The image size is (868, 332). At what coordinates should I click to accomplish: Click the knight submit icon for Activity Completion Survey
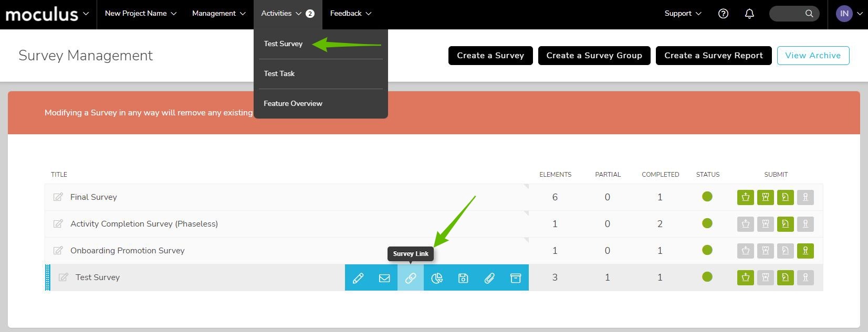click(x=786, y=224)
